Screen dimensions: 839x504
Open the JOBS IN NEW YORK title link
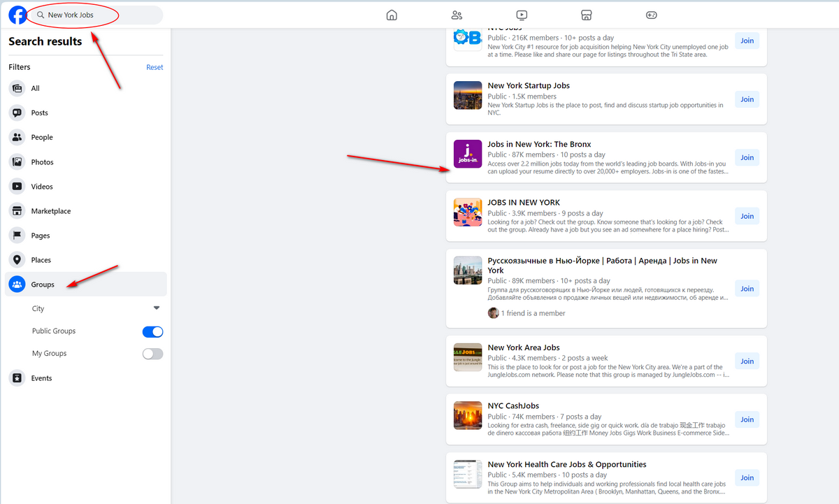coord(524,203)
